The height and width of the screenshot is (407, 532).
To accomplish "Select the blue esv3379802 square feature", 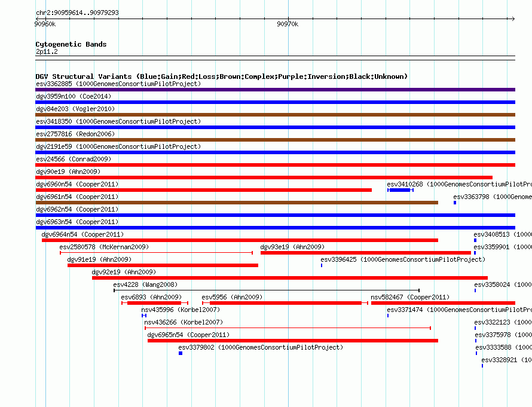I will coord(181,353).
